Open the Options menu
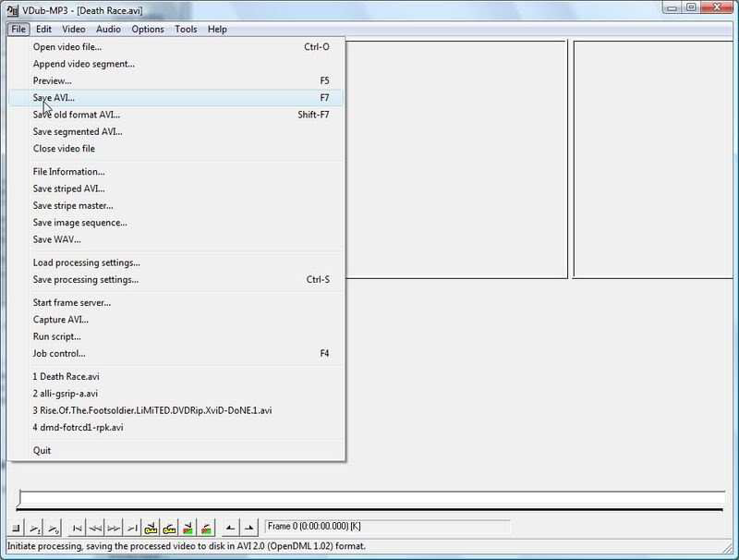 point(148,30)
